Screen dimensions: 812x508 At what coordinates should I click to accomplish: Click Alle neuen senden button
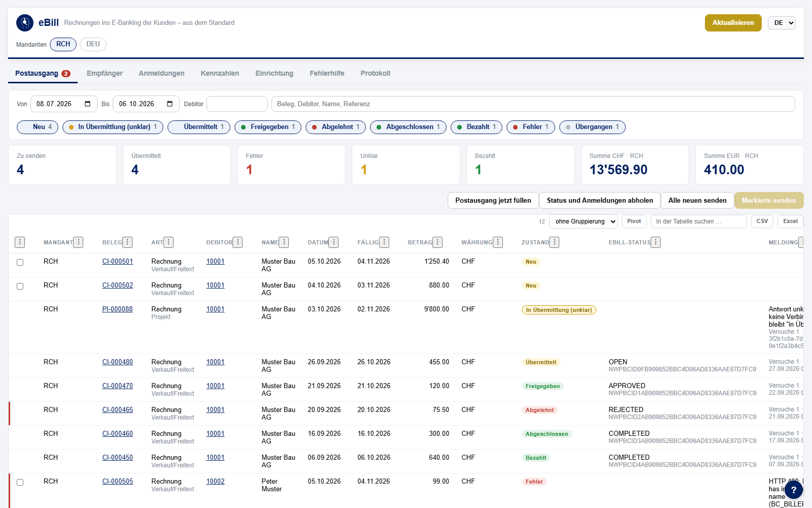697,200
